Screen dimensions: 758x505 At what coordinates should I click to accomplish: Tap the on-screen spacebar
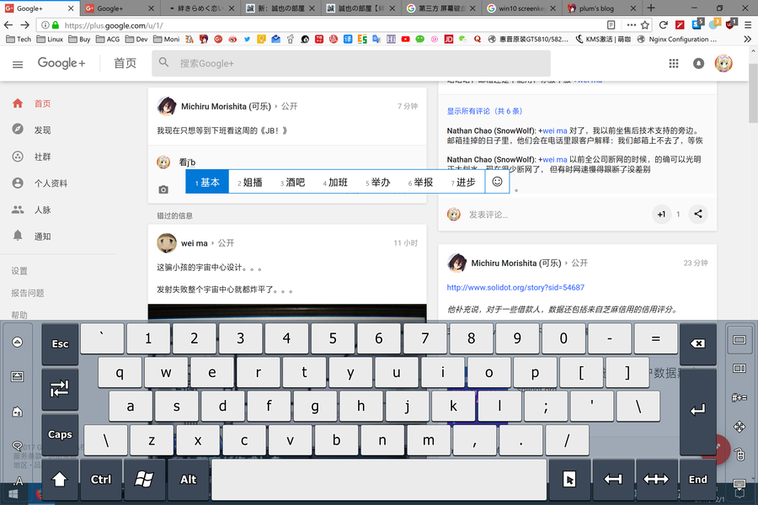pos(379,479)
